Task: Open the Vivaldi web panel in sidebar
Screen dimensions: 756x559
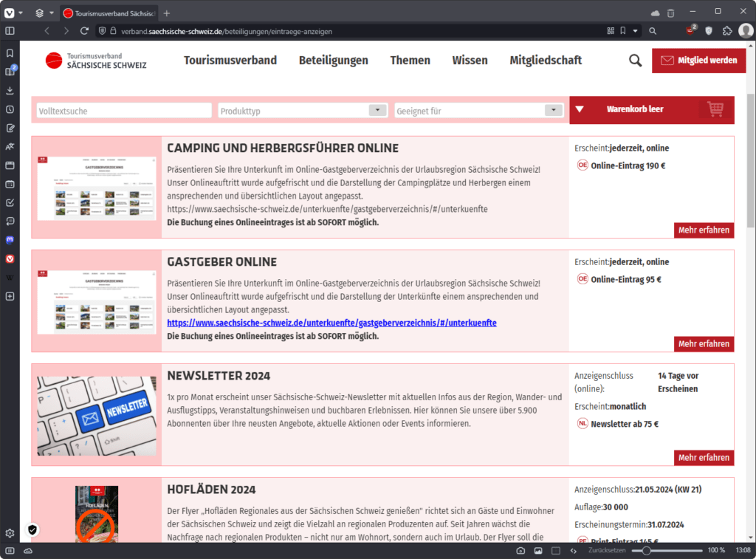Action: click(10, 259)
